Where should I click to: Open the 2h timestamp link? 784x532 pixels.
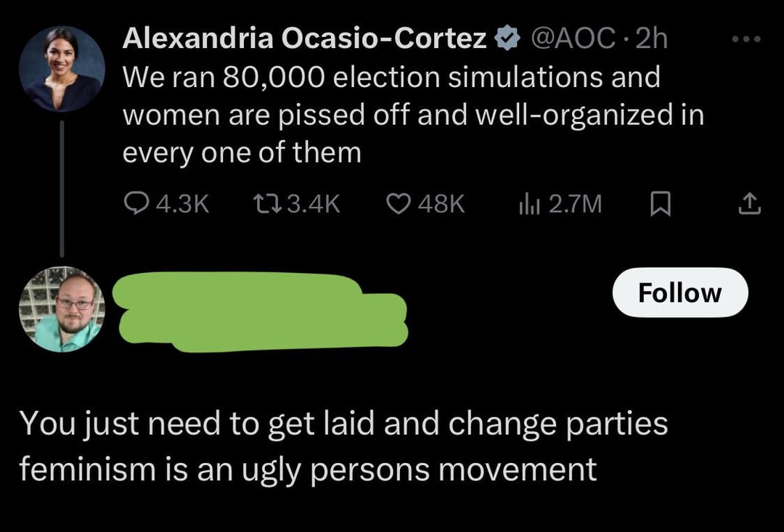coord(650,39)
